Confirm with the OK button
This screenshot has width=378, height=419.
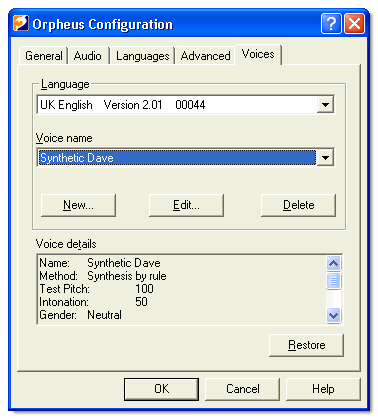pos(161,389)
